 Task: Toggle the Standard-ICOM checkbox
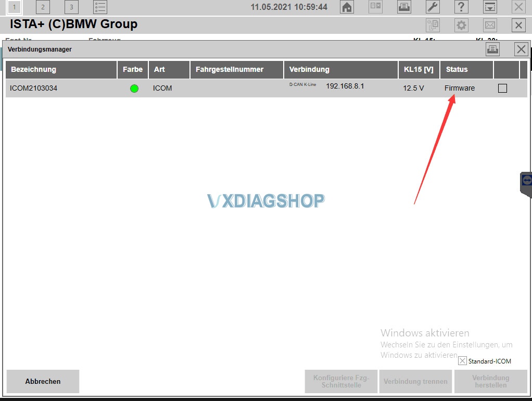[462, 361]
